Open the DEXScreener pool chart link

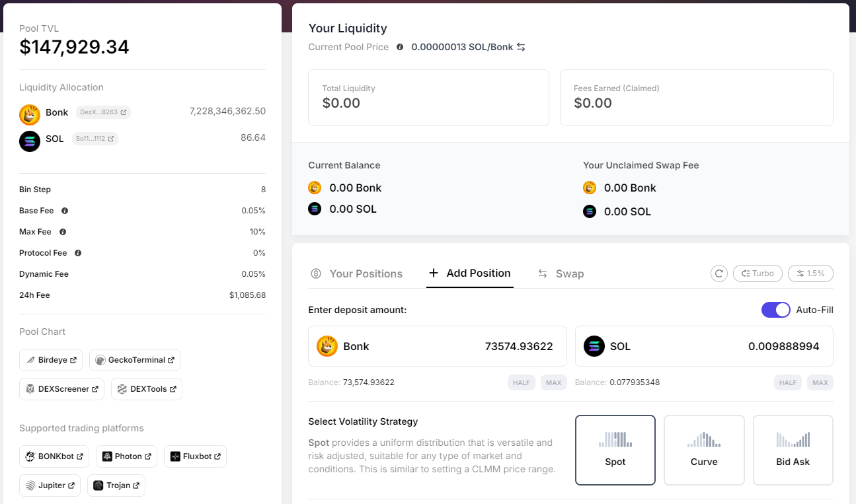[61, 389]
